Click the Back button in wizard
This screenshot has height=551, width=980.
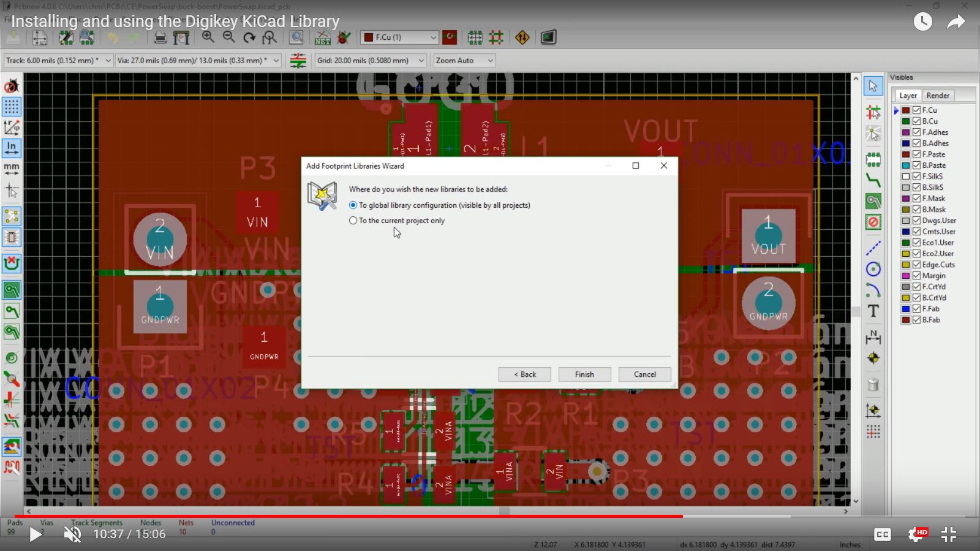tap(524, 374)
